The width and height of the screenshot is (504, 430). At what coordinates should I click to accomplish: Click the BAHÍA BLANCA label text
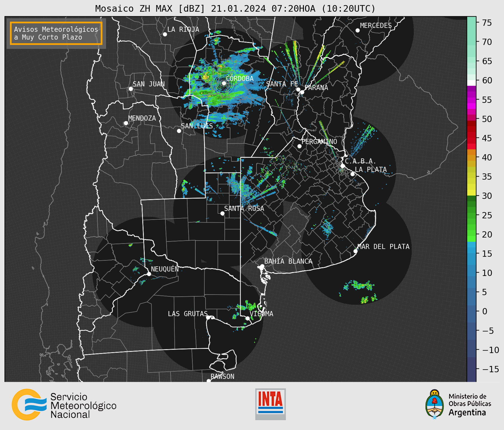coord(288,261)
